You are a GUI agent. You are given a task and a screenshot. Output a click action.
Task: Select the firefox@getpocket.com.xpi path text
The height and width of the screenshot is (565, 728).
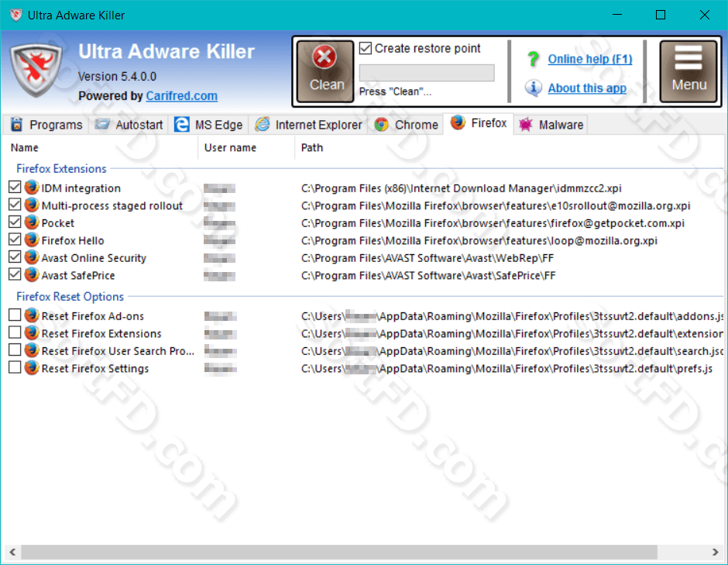click(x=493, y=223)
